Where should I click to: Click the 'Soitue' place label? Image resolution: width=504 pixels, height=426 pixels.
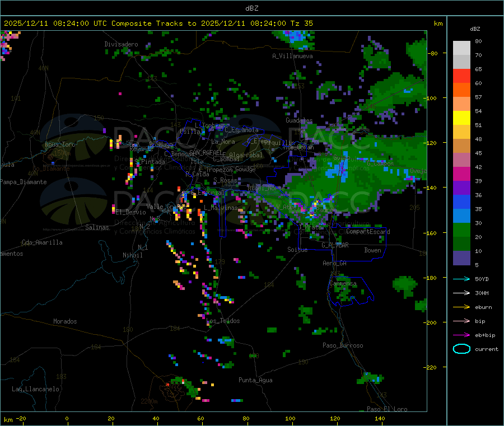pyautogui.click(x=297, y=250)
